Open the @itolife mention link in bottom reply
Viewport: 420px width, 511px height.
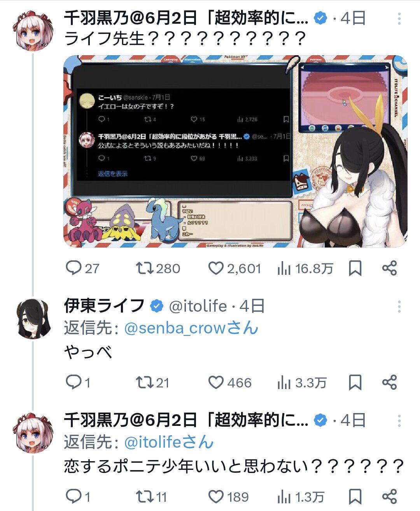coord(169,442)
